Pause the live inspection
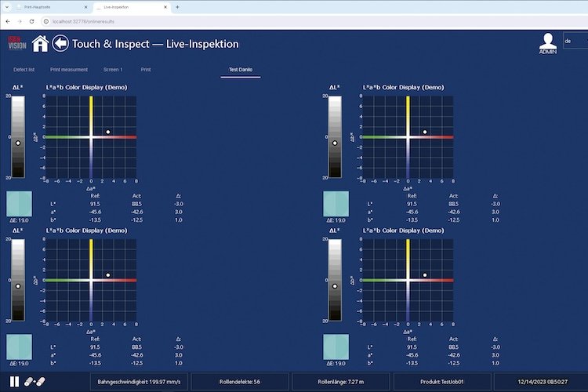588x392 pixels. coord(14,381)
